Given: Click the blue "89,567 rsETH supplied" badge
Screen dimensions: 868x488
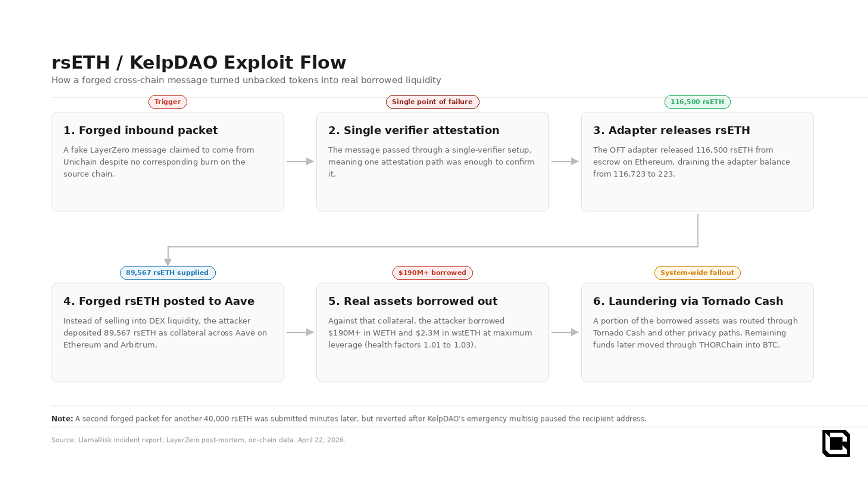Looking at the screenshot, I should point(167,272).
